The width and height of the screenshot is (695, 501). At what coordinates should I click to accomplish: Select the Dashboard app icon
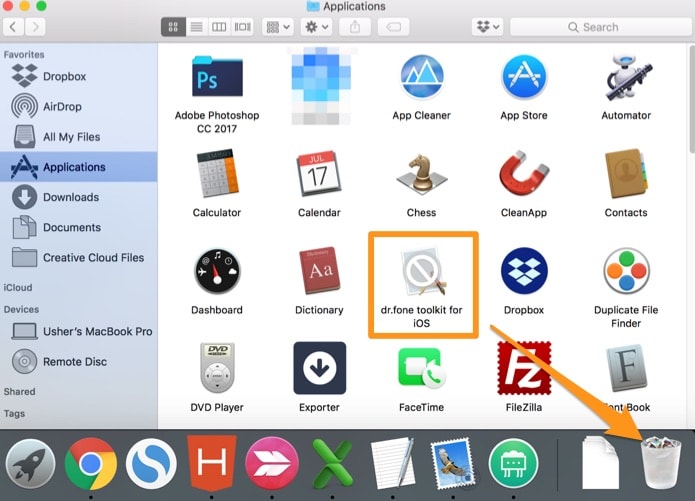pos(217,271)
